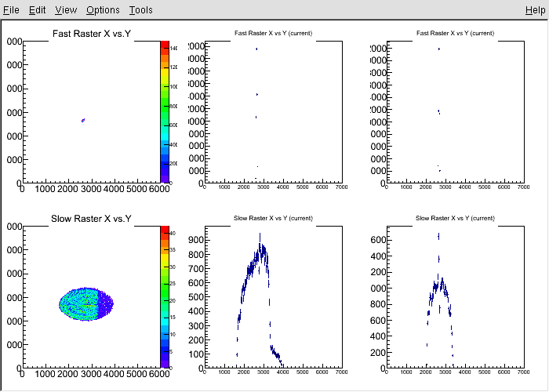
Task: Click the '140' label on the Fast Raster color scale
Action: [173, 49]
